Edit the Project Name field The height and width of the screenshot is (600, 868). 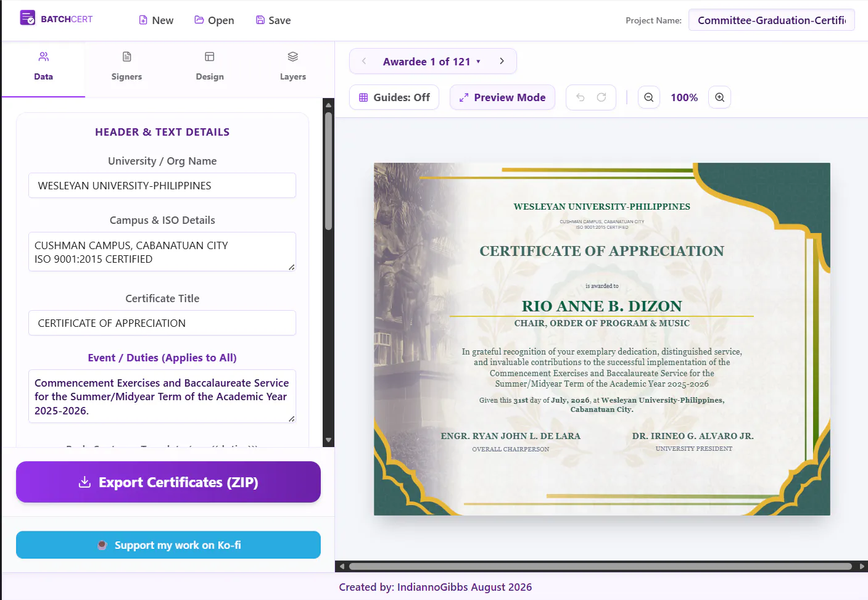click(771, 20)
